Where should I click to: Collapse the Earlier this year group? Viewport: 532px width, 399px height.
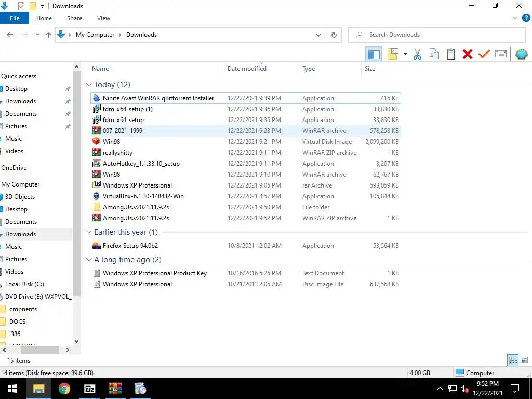point(89,232)
